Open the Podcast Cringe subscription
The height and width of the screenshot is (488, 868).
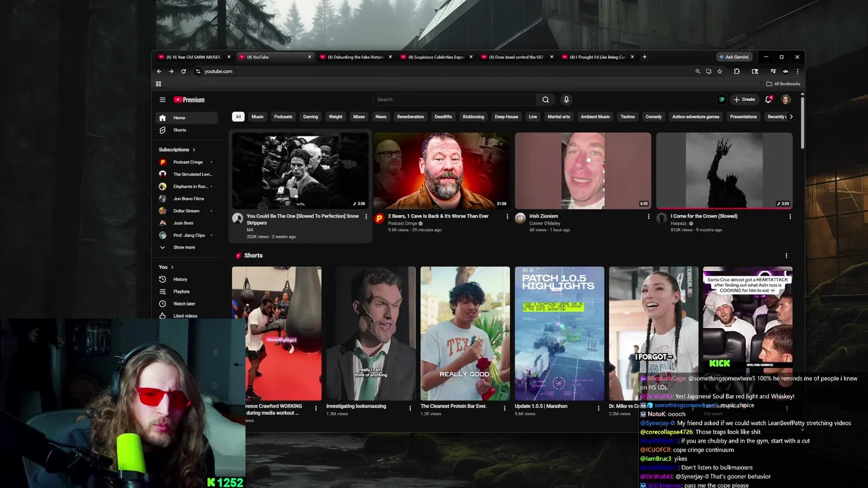[x=186, y=162]
